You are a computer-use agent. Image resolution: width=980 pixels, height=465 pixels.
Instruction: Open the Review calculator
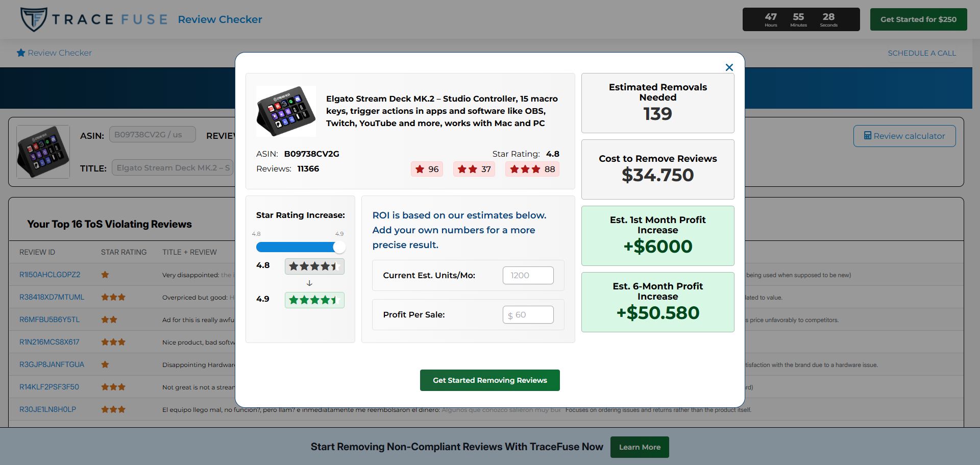tap(904, 136)
